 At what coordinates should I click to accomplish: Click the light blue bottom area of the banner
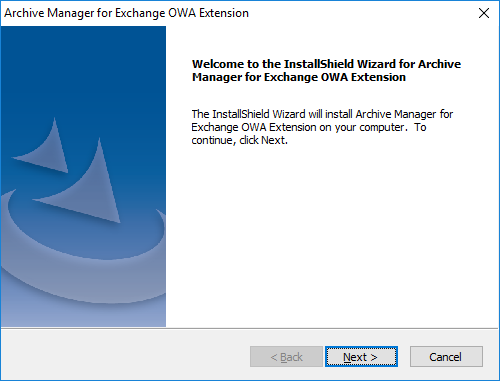click(83, 315)
